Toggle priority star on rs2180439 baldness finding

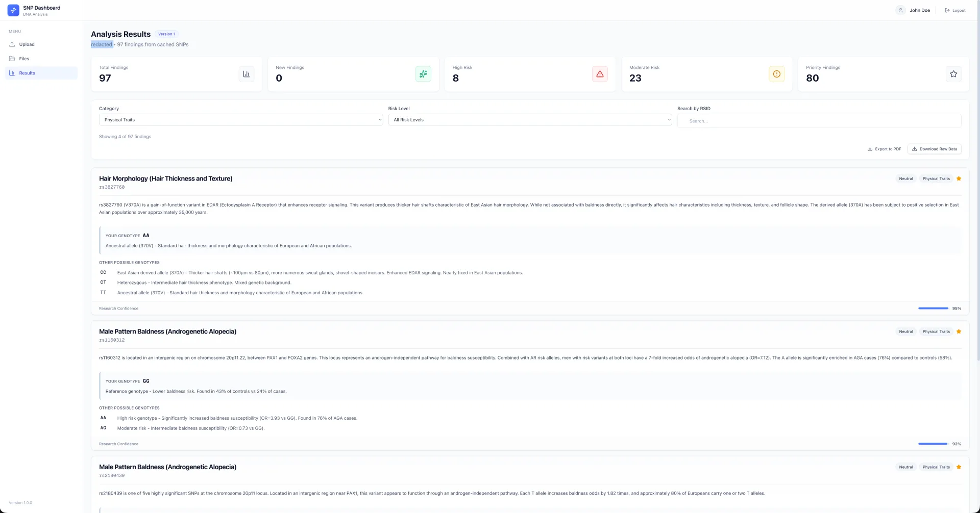[x=959, y=467]
